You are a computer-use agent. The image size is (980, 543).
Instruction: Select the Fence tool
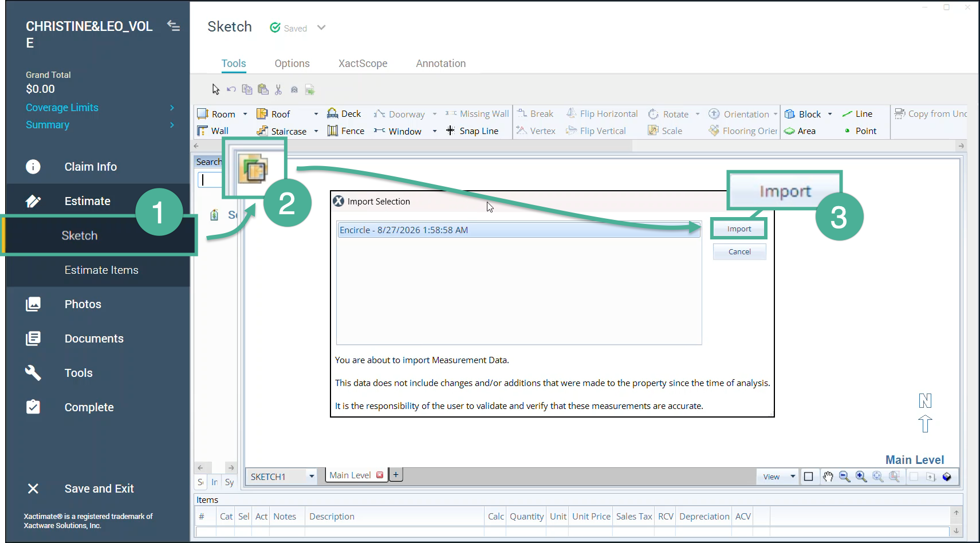click(346, 131)
